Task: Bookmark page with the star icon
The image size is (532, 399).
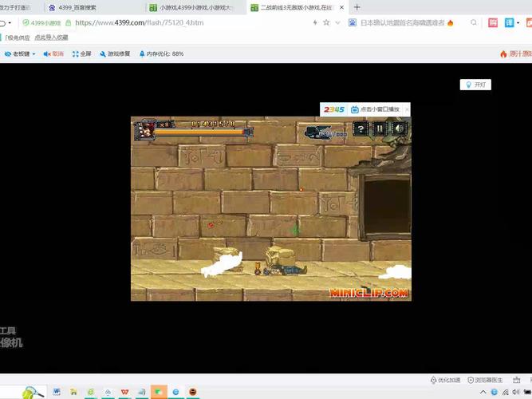Action: [x=326, y=23]
